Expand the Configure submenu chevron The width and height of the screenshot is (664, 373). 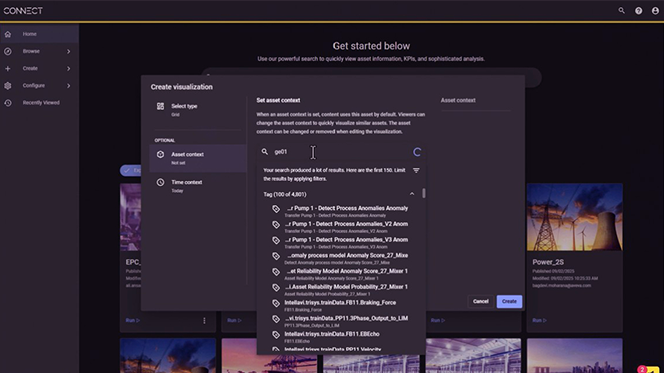[x=69, y=86]
